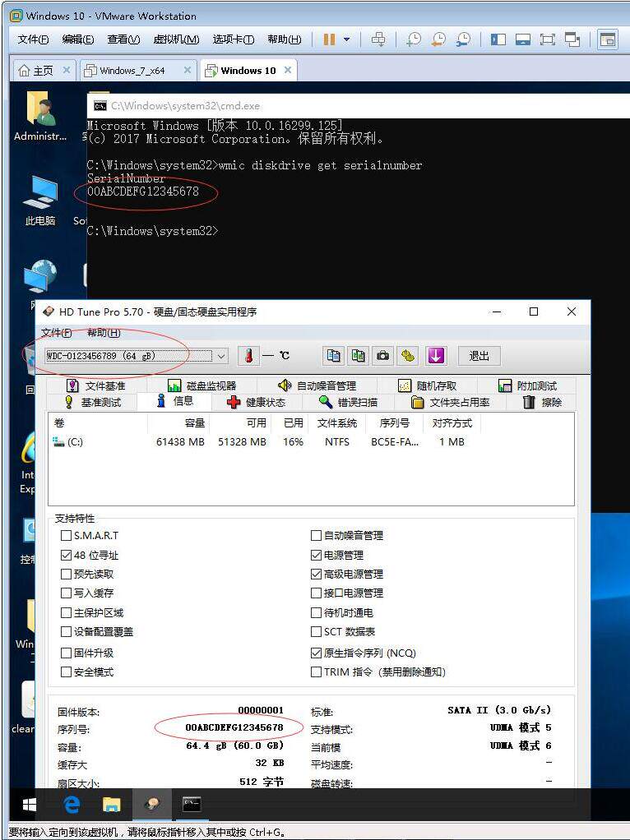This screenshot has width=630, height=840.
Task: Click the purple download arrow icon
Action: (x=436, y=356)
